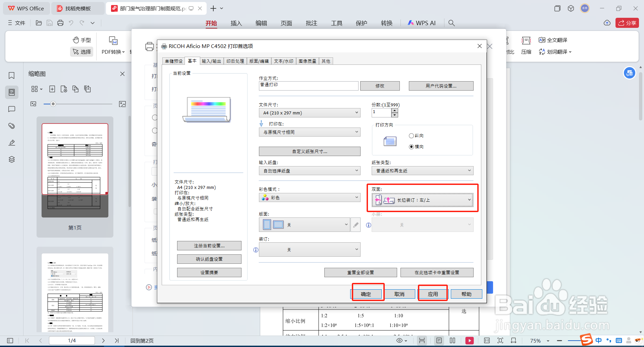Click the 用户代码设置 button
The height and width of the screenshot is (347, 644).
click(x=441, y=86)
